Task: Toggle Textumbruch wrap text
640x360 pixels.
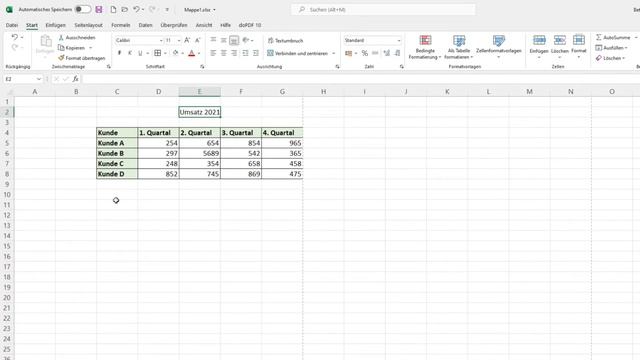Action: pyautogui.click(x=285, y=41)
